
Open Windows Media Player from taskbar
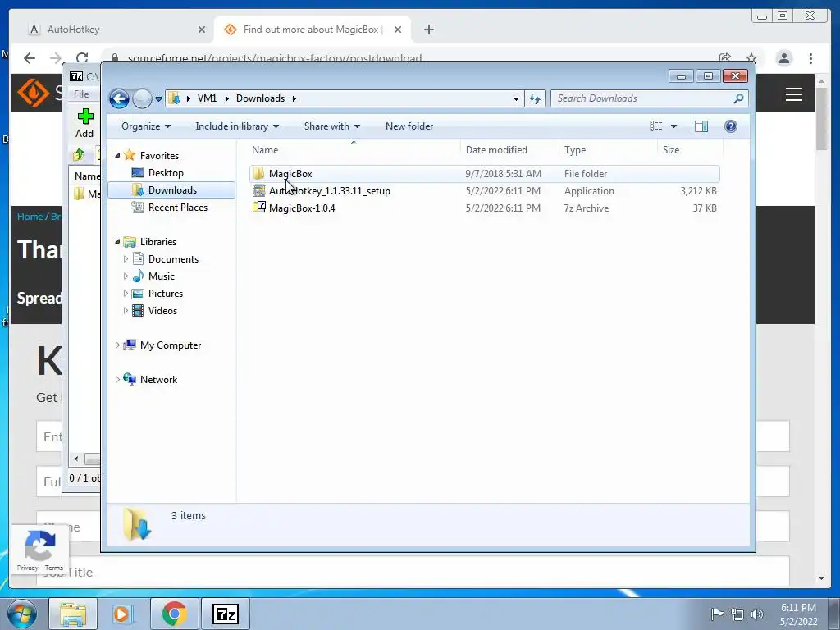click(x=122, y=614)
